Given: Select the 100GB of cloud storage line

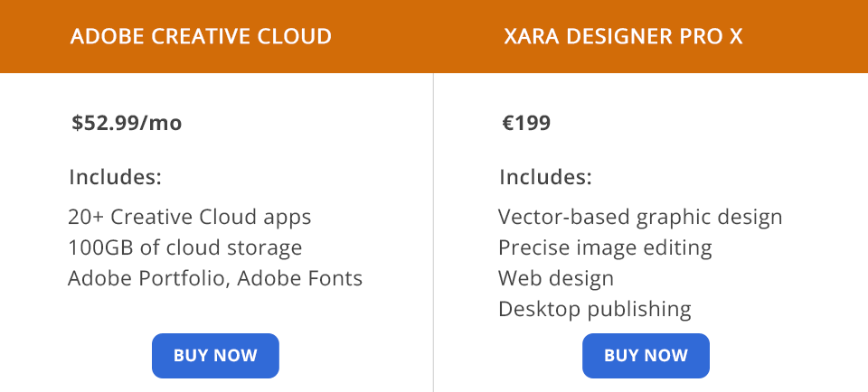Looking at the screenshot, I should tap(184, 247).
